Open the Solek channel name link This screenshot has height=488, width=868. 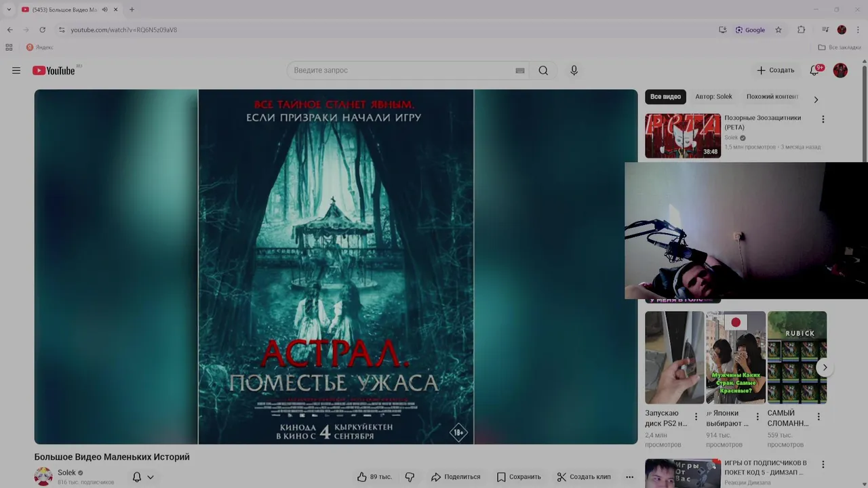(66, 472)
